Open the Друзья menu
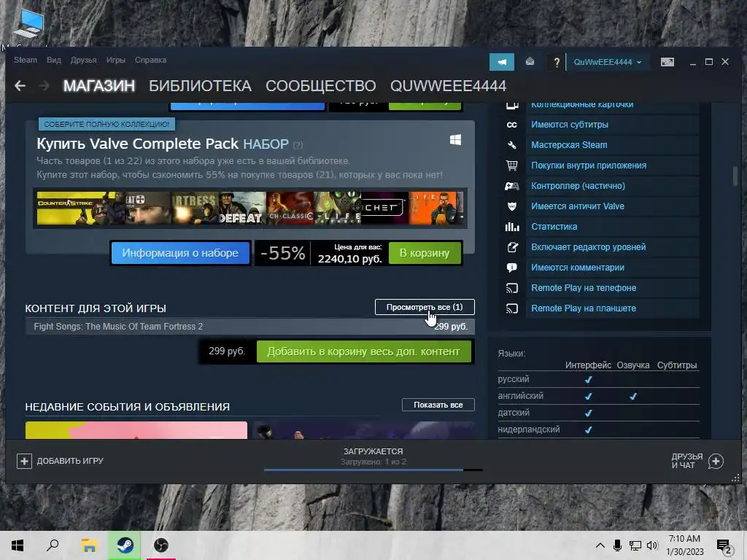 (x=83, y=60)
